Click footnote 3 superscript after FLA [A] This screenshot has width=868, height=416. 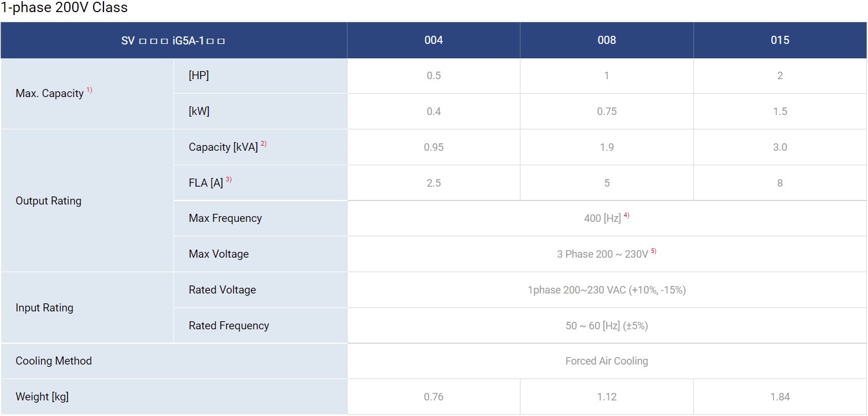point(228,180)
